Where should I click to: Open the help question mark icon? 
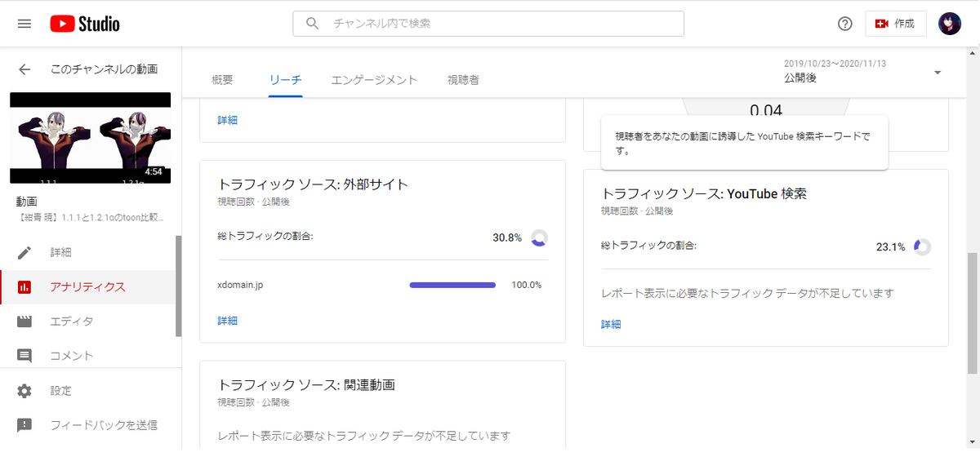[845, 24]
